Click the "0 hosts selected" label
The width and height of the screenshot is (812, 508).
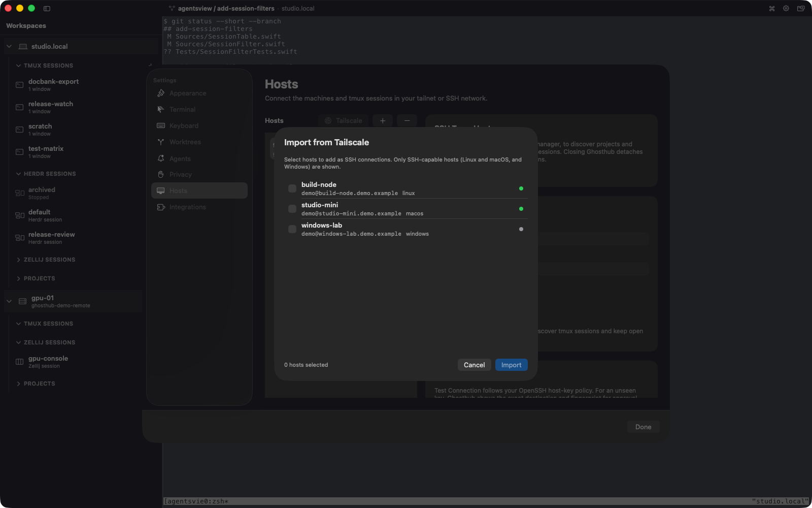coord(306,365)
